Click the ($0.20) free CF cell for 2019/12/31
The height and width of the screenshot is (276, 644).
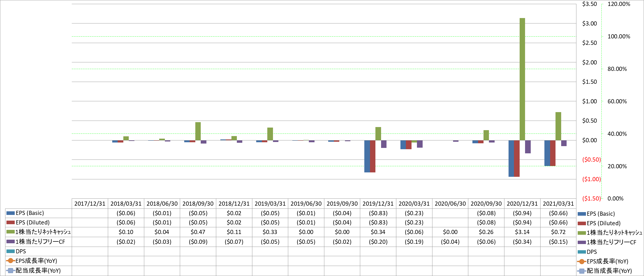pos(378,242)
